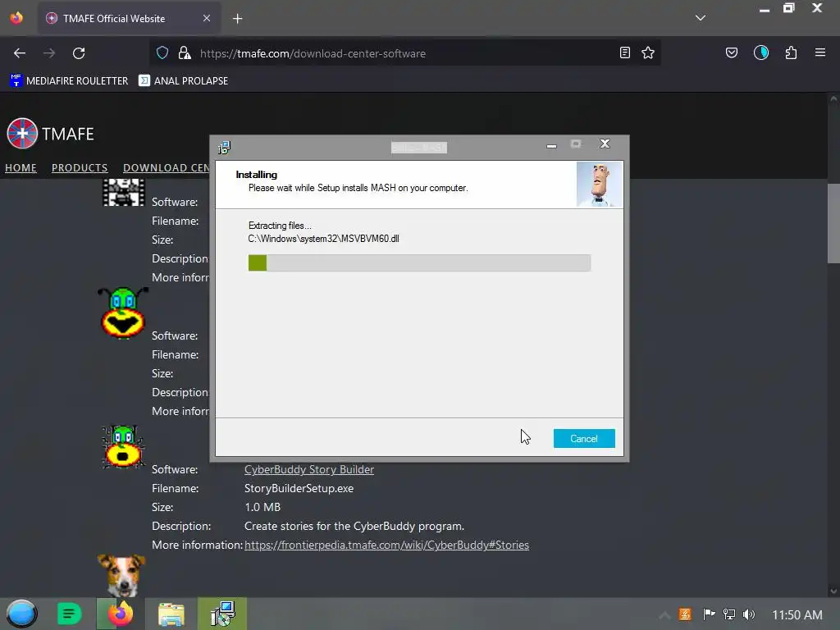Open File Explorer from the taskbar

click(x=171, y=614)
